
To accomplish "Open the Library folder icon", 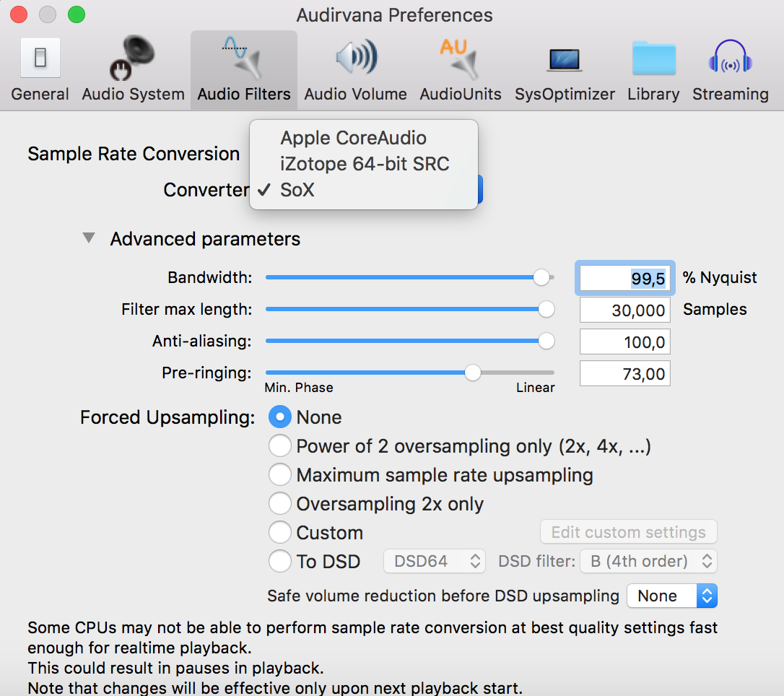I will coord(653,58).
